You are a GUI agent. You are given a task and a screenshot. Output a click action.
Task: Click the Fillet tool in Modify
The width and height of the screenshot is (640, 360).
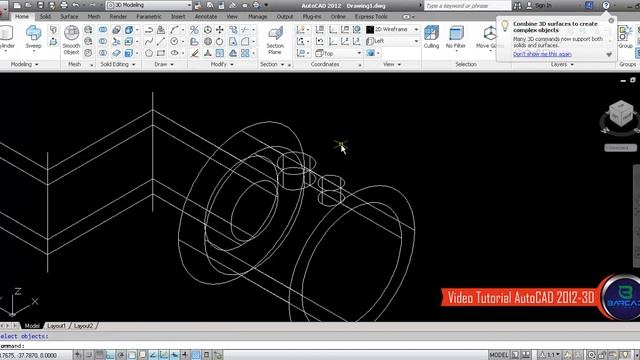click(245, 41)
